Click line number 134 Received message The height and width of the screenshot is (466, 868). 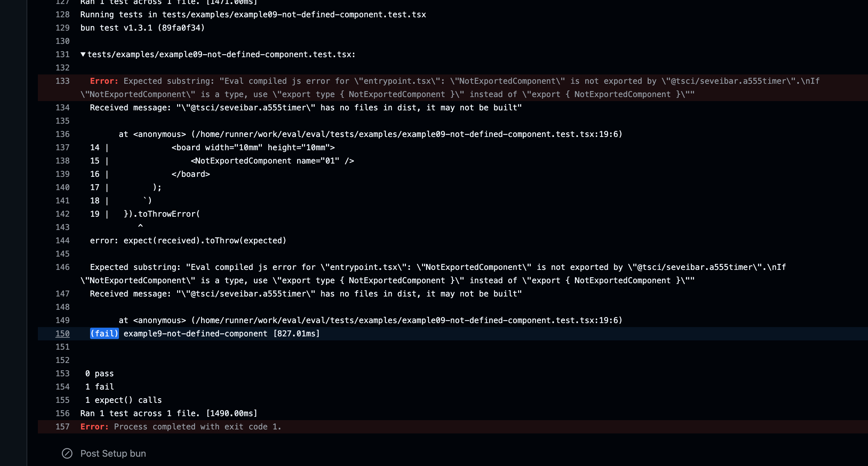[62, 107]
